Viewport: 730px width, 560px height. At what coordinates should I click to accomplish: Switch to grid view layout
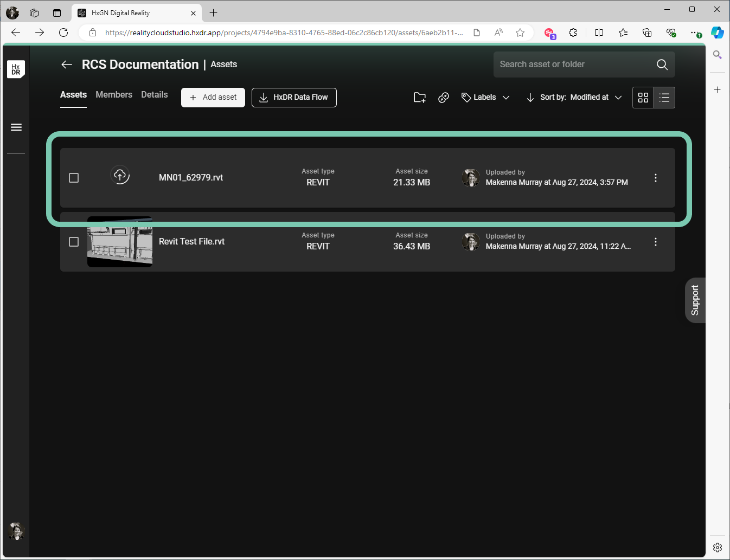click(x=643, y=98)
